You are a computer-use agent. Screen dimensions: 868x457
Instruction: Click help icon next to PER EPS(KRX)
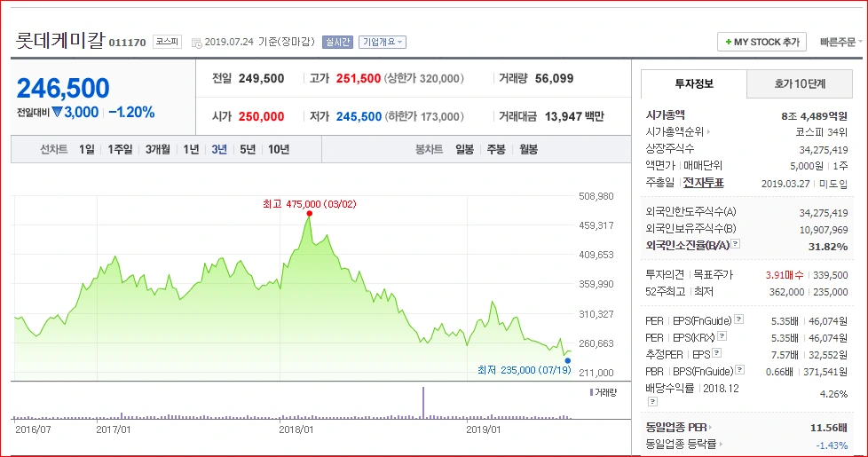722,335
